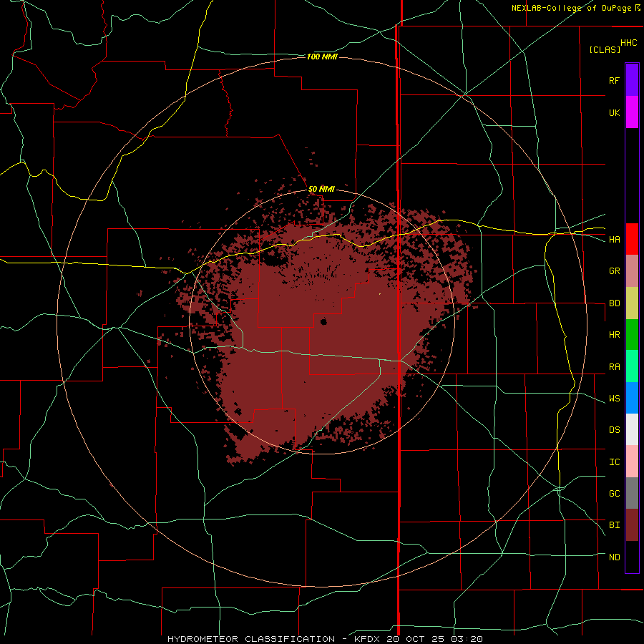Click the IC legend label

tap(614, 462)
